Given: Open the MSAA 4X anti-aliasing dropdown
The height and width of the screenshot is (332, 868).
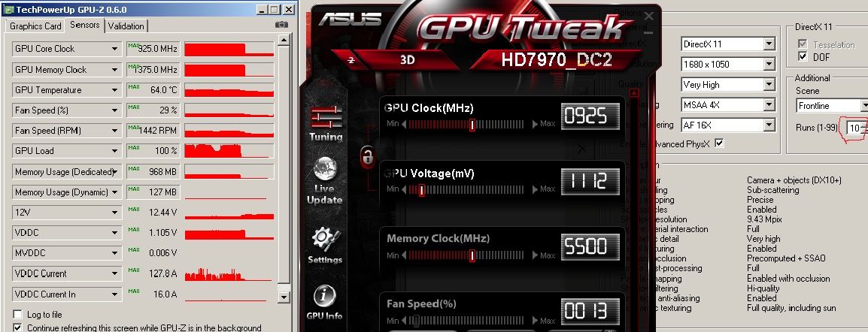Looking at the screenshot, I should coord(769,105).
